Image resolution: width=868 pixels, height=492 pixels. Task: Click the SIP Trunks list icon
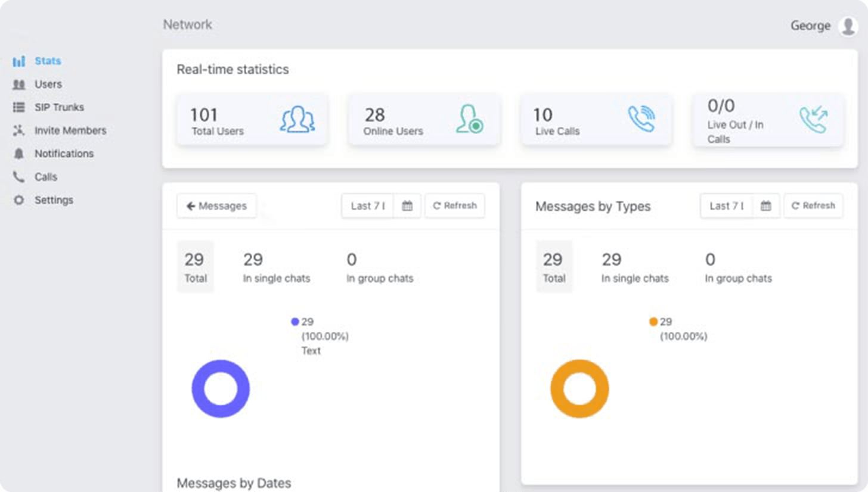[19, 107]
